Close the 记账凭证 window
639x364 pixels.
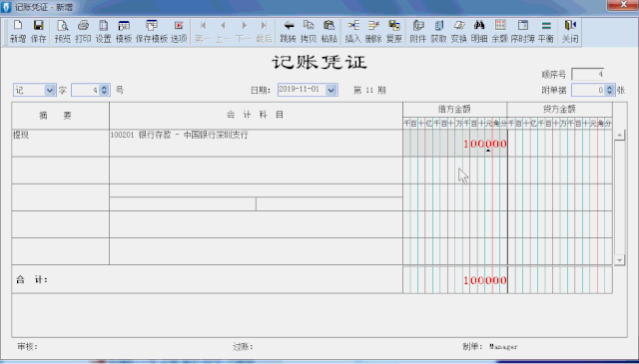click(623, 4)
